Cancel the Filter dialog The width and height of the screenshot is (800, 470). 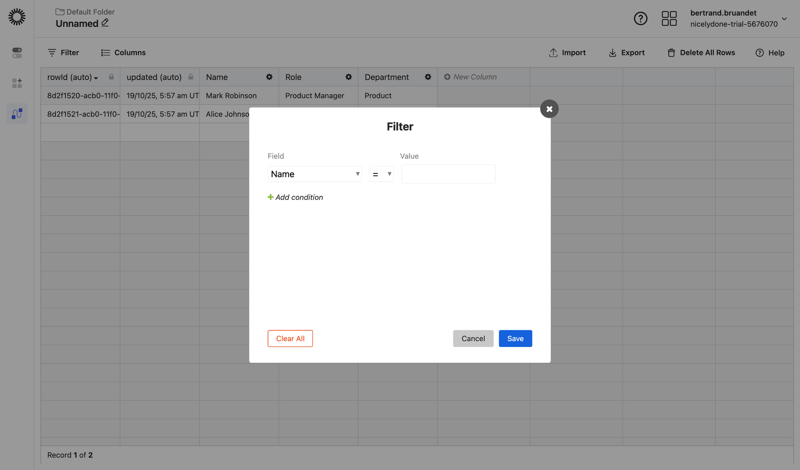coord(473,338)
